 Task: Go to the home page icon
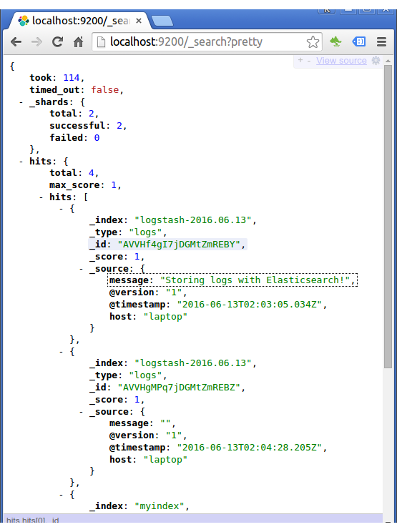click(x=79, y=42)
